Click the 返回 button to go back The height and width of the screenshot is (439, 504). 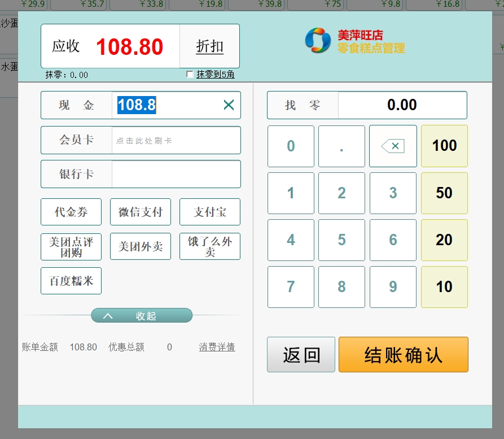[301, 355]
